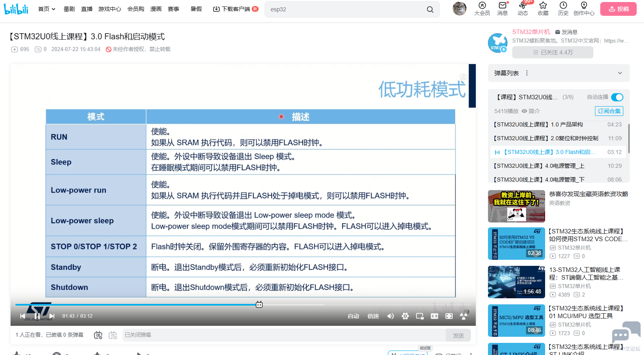Open 游戏中心 navigation item
This screenshot has width=644, height=355.
[110, 9]
